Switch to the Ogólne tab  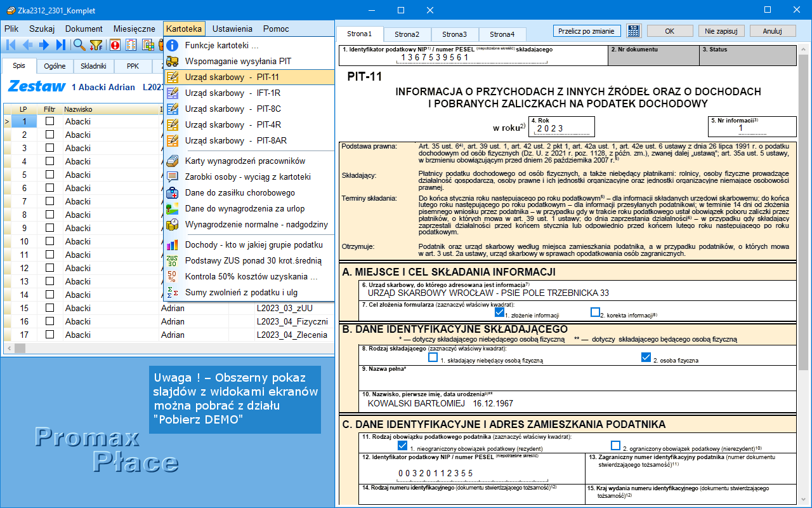click(x=55, y=65)
